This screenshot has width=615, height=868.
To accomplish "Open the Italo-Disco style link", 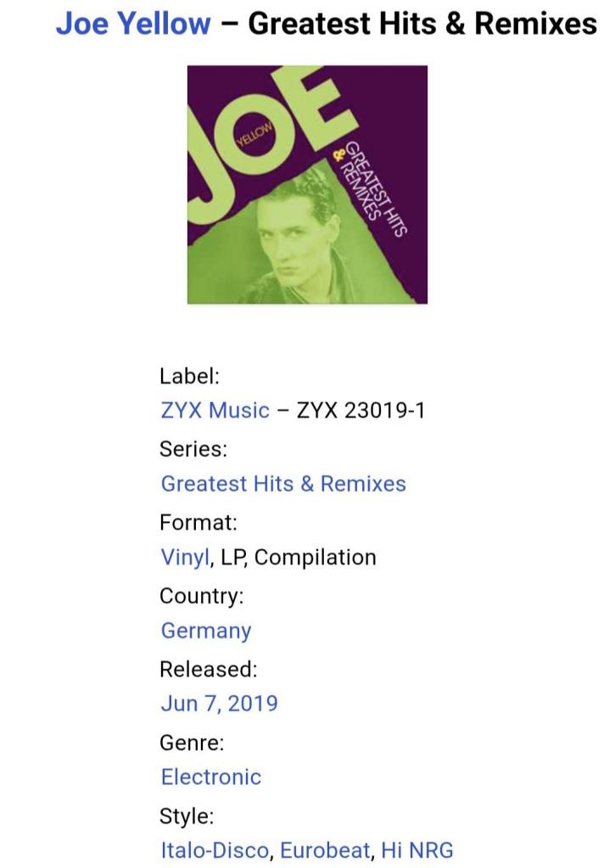I will click(x=215, y=849).
